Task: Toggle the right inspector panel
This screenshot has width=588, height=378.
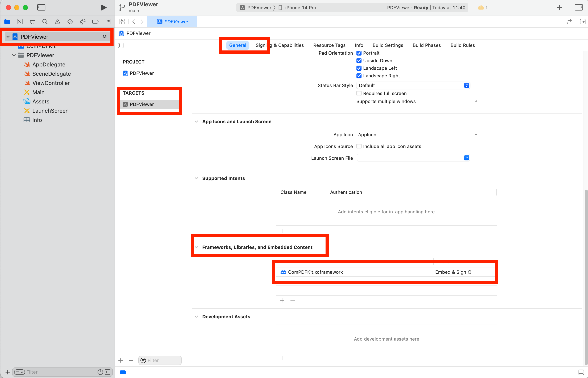Action: click(578, 7)
